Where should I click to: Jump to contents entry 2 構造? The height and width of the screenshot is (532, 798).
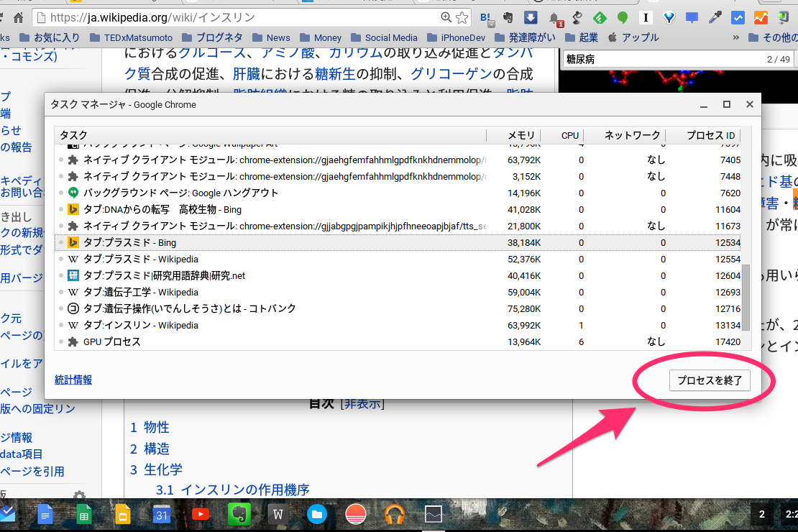tap(150, 449)
